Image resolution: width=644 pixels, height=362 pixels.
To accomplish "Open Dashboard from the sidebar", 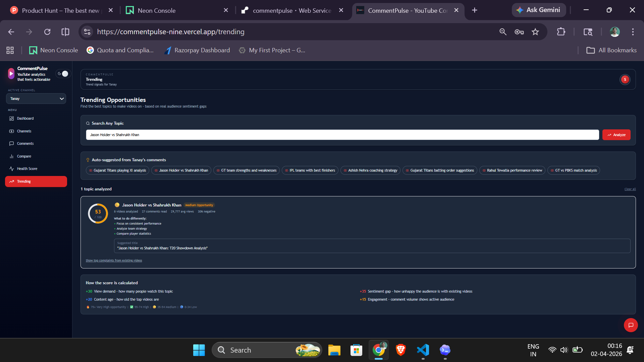I will pyautogui.click(x=25, y=118).
